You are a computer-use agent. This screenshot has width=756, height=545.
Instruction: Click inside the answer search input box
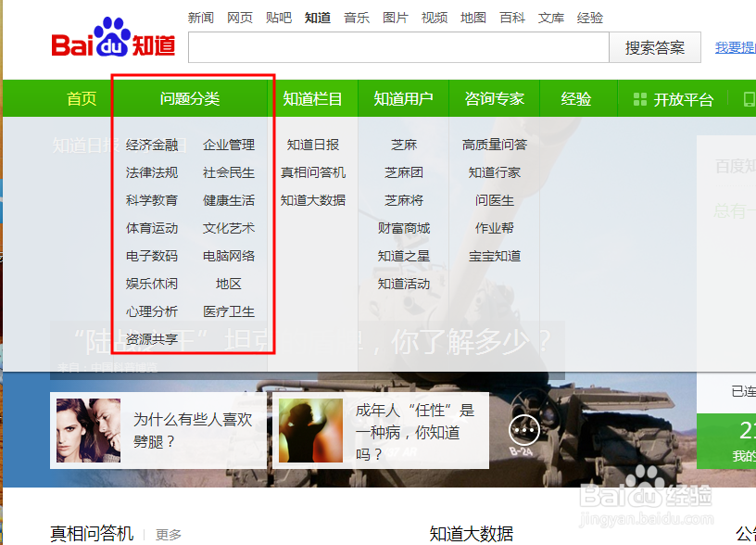[398, 47]
